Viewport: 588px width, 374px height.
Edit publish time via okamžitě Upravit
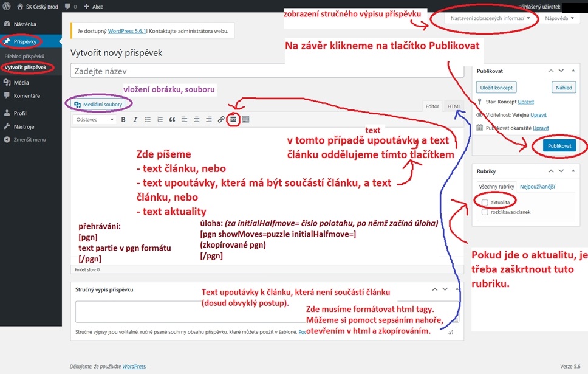click(x=541, y=128)
